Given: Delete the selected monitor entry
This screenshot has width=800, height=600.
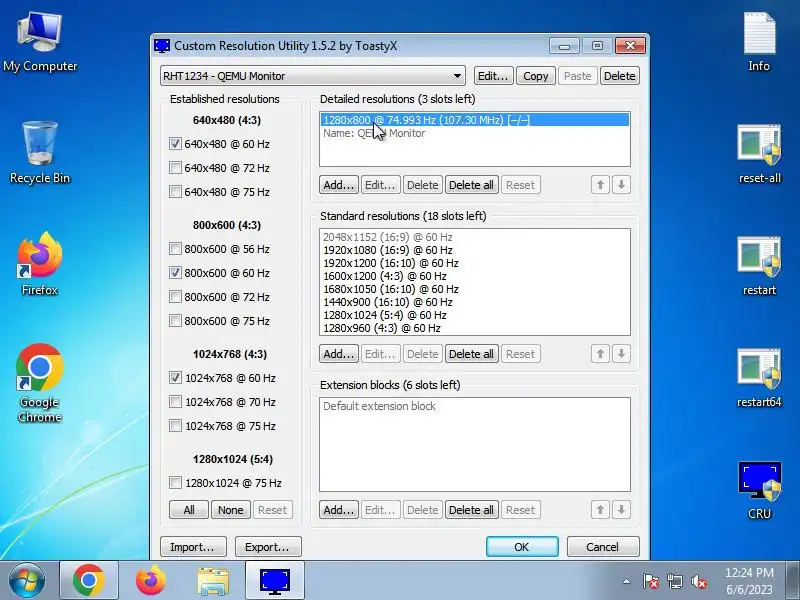Looking at the screenshot, I should [619, 76].
